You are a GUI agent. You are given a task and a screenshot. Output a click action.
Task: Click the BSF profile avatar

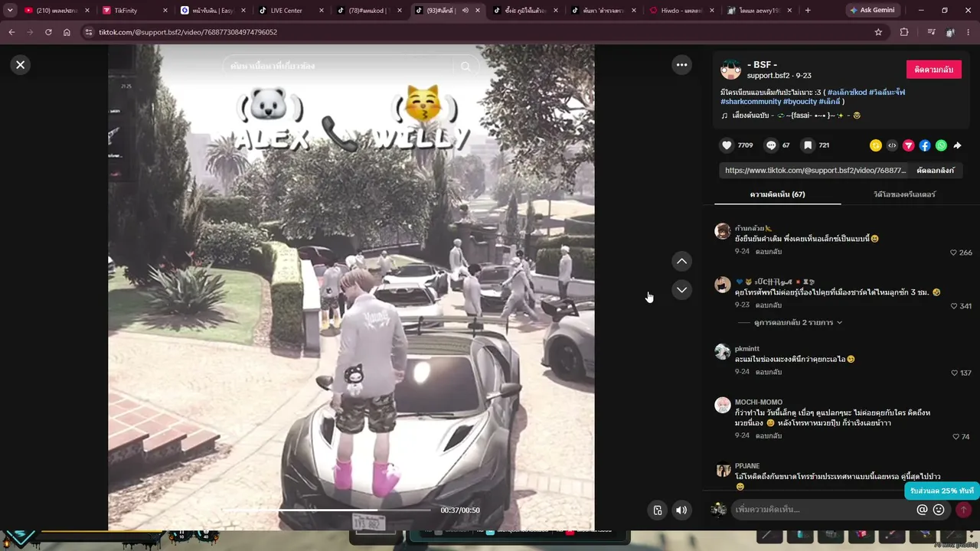(731, 69)
